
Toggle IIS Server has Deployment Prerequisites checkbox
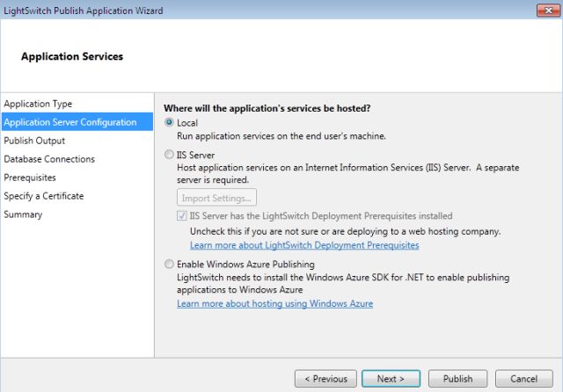point(182,215)
